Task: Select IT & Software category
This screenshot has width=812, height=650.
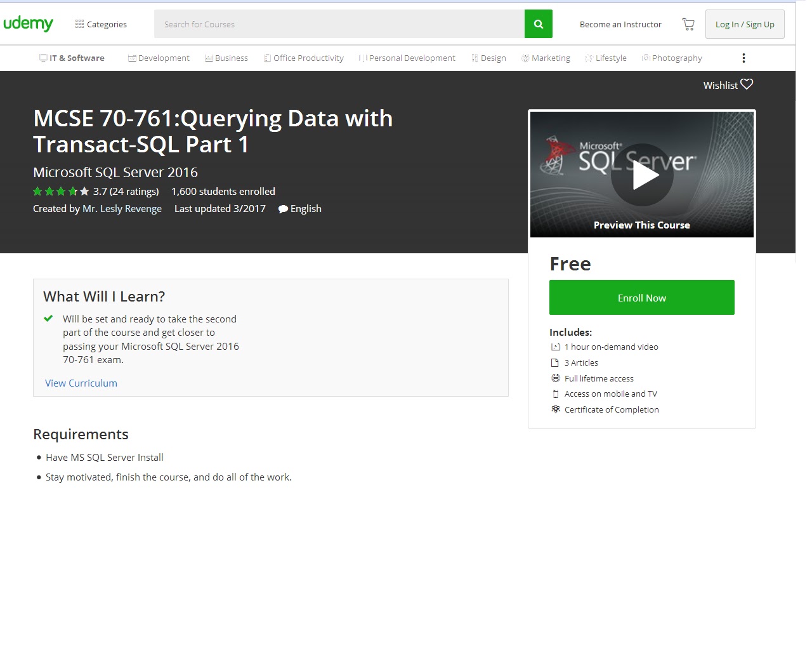Action: [72, 58]
